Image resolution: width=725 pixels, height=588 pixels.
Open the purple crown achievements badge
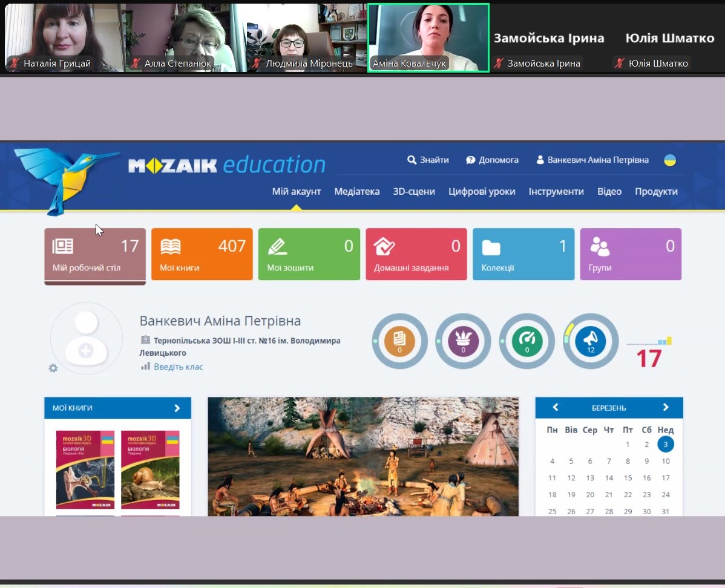point(463,341)
